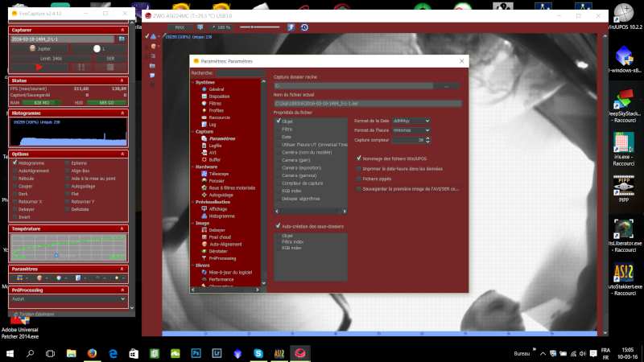The width and height of the screenshot is (644, 362).
Task: Collapse the Hardware tree group
Action: click(193, 167)
